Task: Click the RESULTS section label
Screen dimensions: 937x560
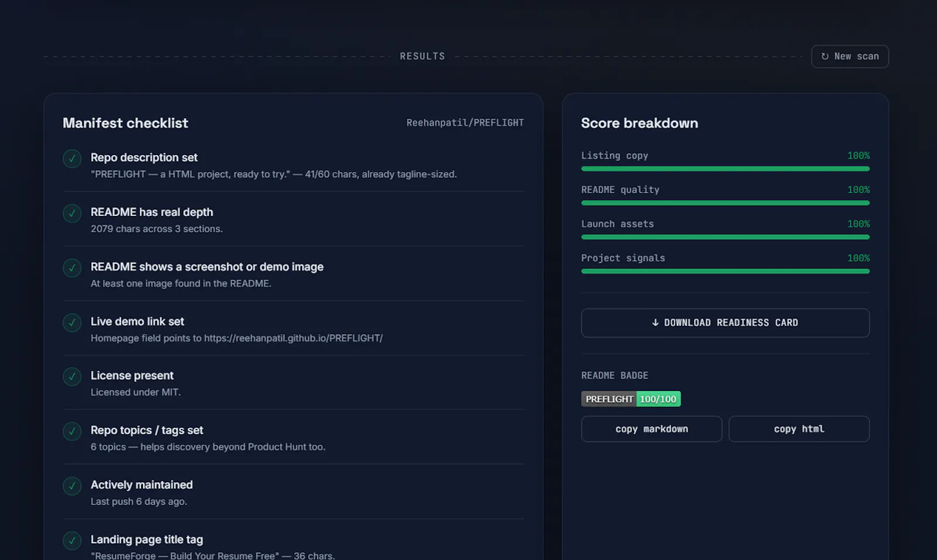Action: (422, 56)
